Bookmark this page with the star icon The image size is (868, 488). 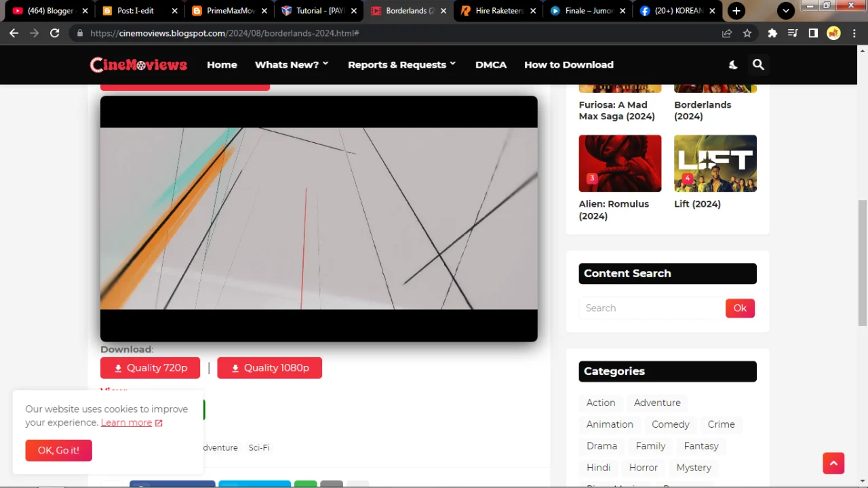(x=747, y=33)
